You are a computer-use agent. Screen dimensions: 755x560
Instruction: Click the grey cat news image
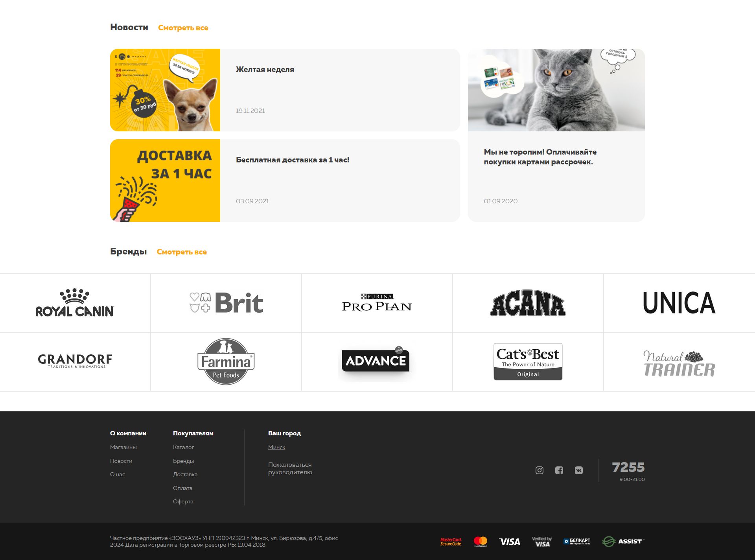click(556, 90)
